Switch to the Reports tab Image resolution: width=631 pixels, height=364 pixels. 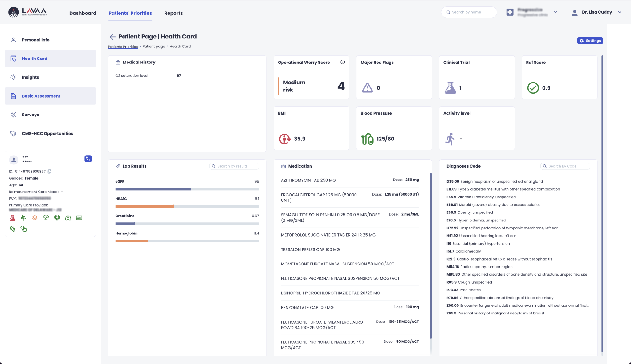point(173,13)
